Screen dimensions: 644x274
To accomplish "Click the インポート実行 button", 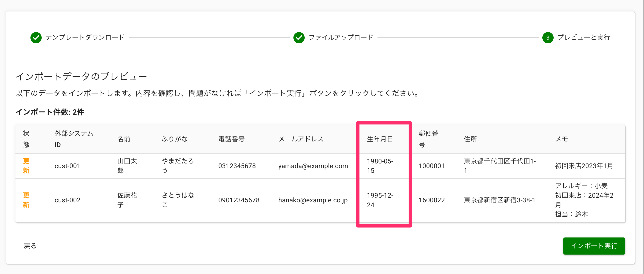I will click(594, 246).
